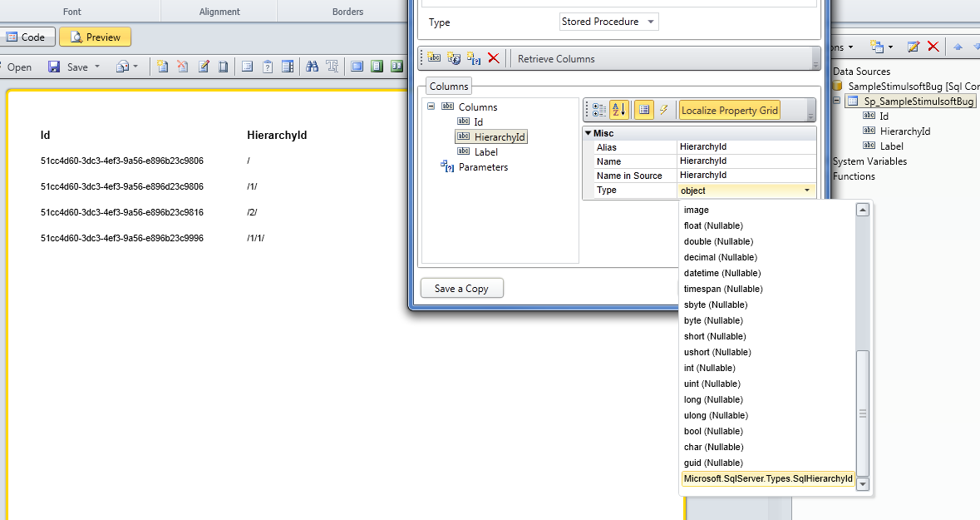Click the new calculated column icon
The image size is (980, 520).
[454, 58]
